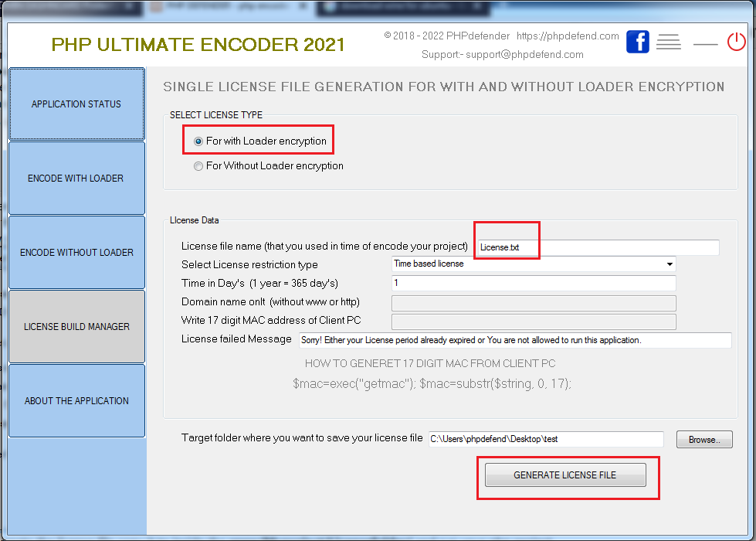Screen dimensions: 756x541
Task: Click the 'SELECT LICENSE TYPE' group label
Action: 216,115
